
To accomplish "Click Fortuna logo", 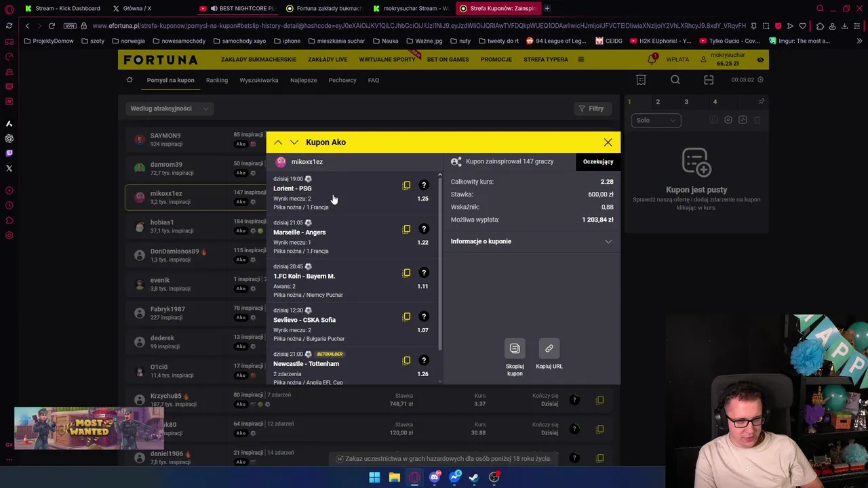I will [161, 60].
